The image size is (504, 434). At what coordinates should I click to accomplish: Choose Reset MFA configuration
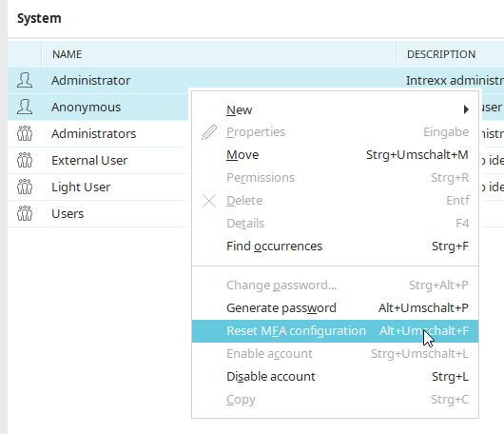[335, 331]
